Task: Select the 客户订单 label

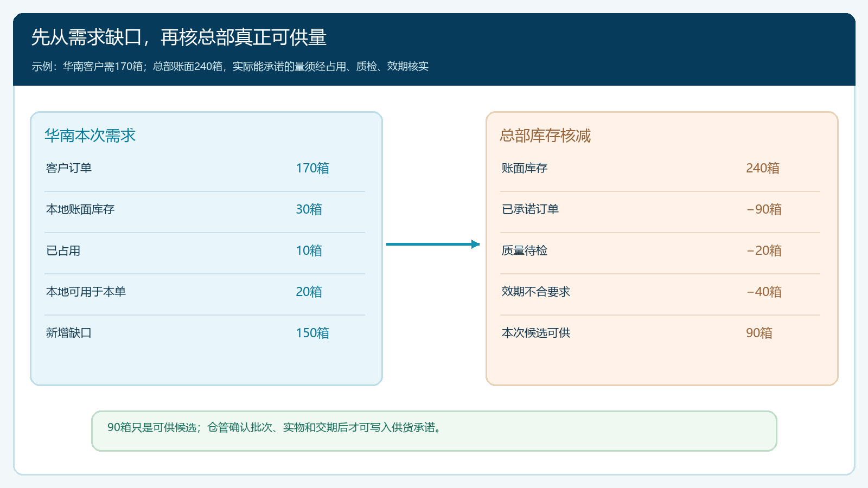Action: pyautogui.click(x=69, y=168)
